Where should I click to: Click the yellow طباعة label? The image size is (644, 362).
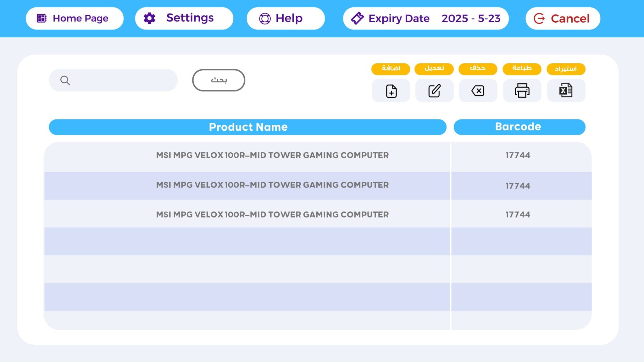tap(522, 69)
